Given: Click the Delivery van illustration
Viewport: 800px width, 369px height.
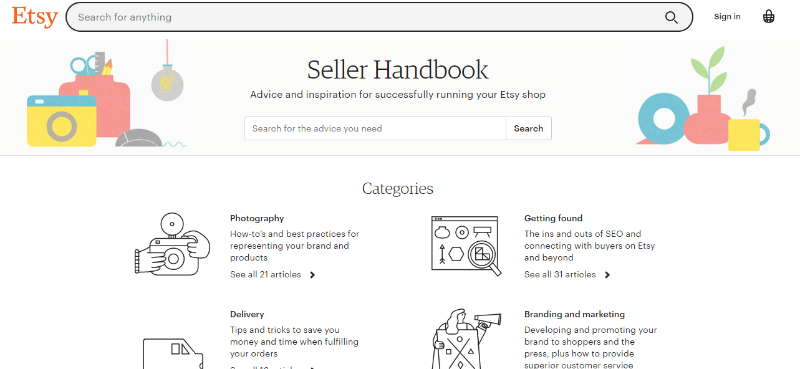Looking at the screenshot, I should point(172,353).
